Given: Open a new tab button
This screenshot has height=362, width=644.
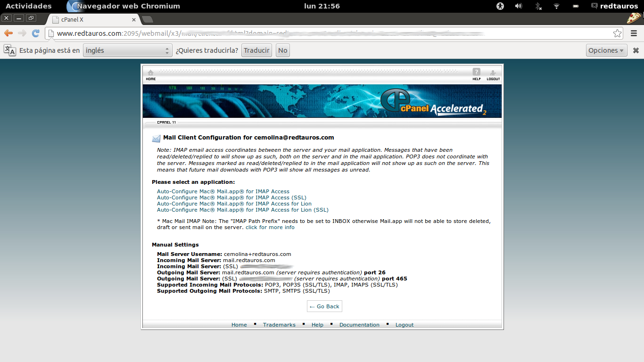Looking at the screenshot, I should point(148,19).
